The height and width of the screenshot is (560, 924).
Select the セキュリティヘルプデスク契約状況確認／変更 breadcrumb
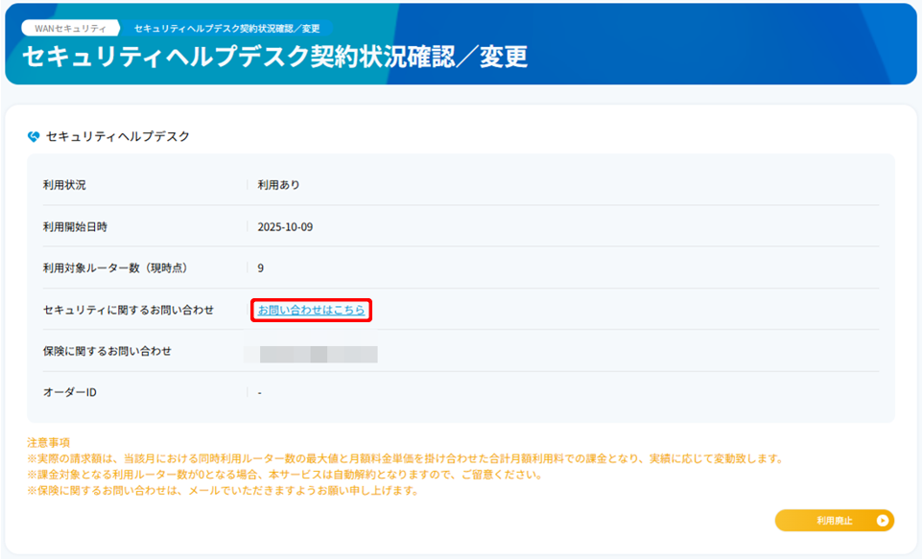[x=226, y=29]
